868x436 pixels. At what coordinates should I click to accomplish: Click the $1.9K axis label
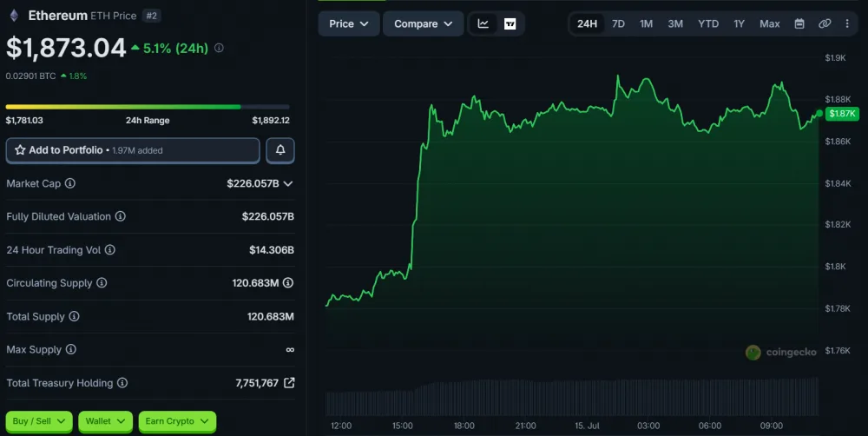(835, 57)
